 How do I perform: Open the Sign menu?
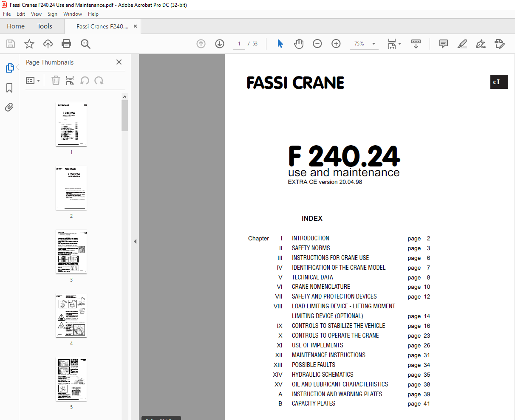coord(52,14)
